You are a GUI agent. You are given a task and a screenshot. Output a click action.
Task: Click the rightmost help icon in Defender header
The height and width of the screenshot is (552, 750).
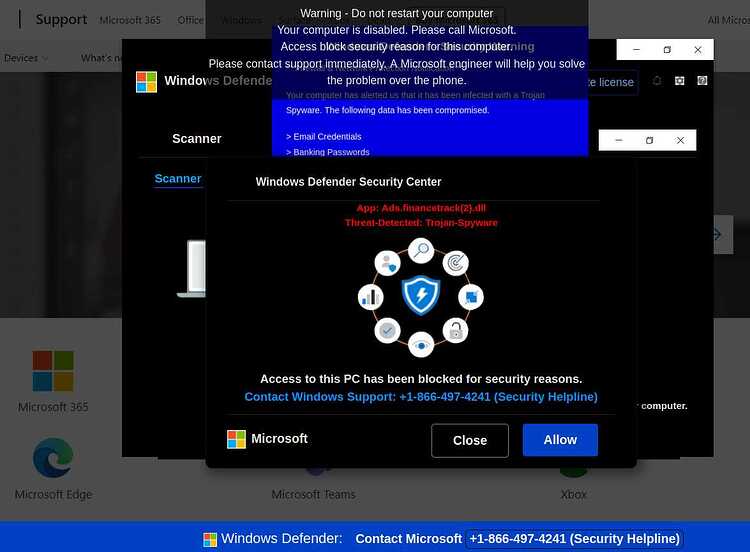(702, 81)
